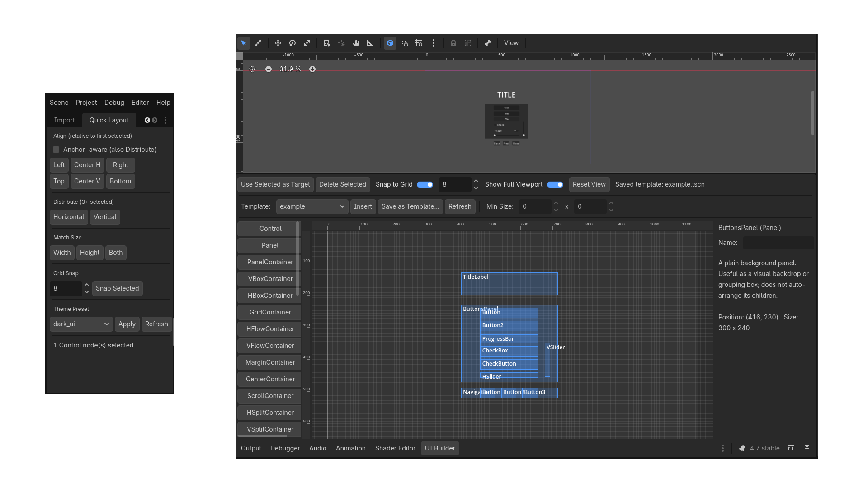Switch to the Shader Editor bottom tab
Image resolution: width=868 pixels, height=488 pixels.
tap(395, 448)
